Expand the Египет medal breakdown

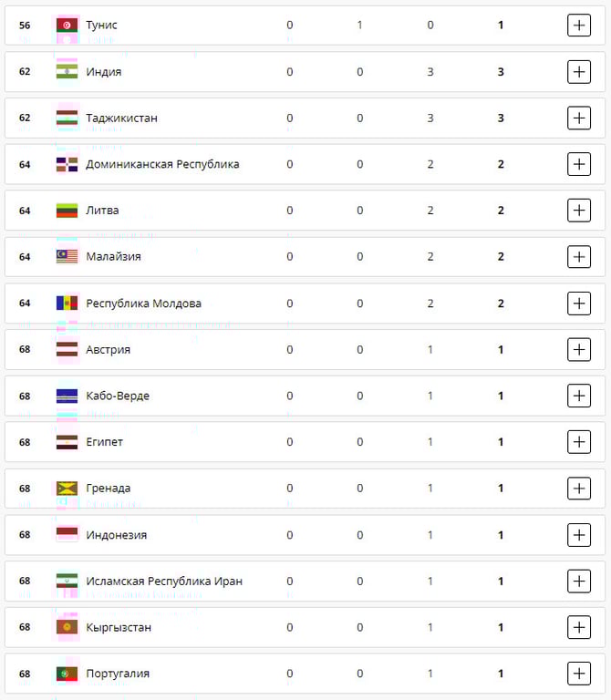pyautogui.click(x=579, y=442)
